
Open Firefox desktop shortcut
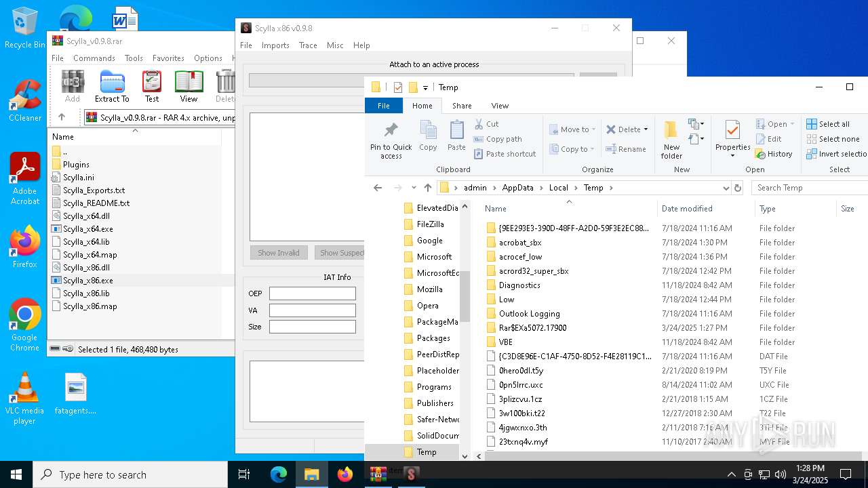(24, 247)
